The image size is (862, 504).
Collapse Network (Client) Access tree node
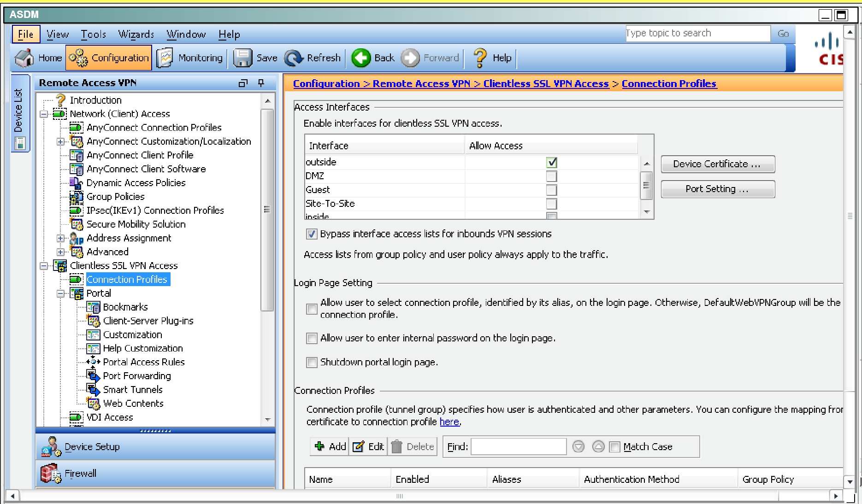(x=44, y=114)
